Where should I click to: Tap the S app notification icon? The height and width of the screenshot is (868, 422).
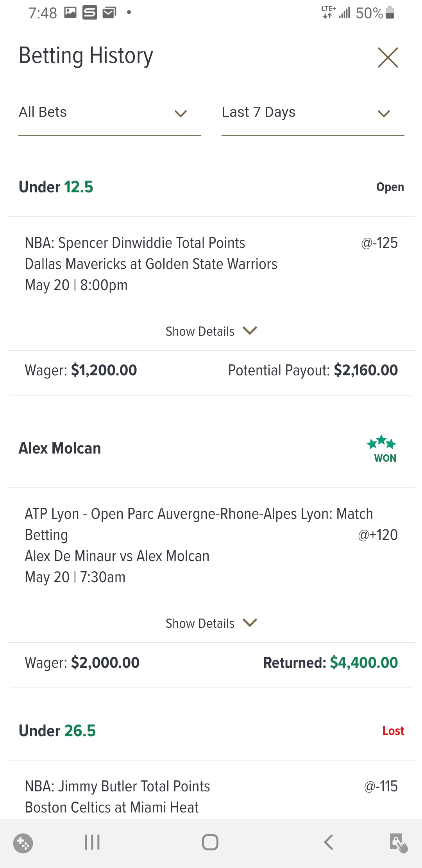point(89,13)
